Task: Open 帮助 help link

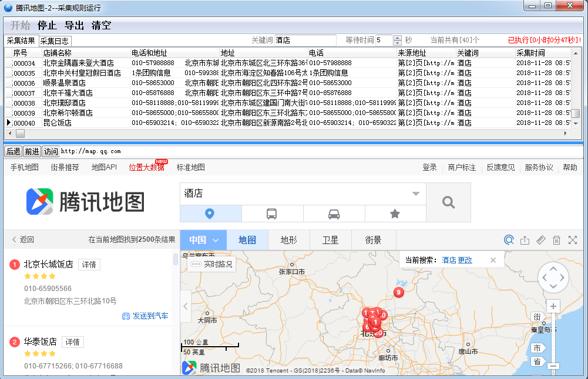Action: [x=570, y=167]
